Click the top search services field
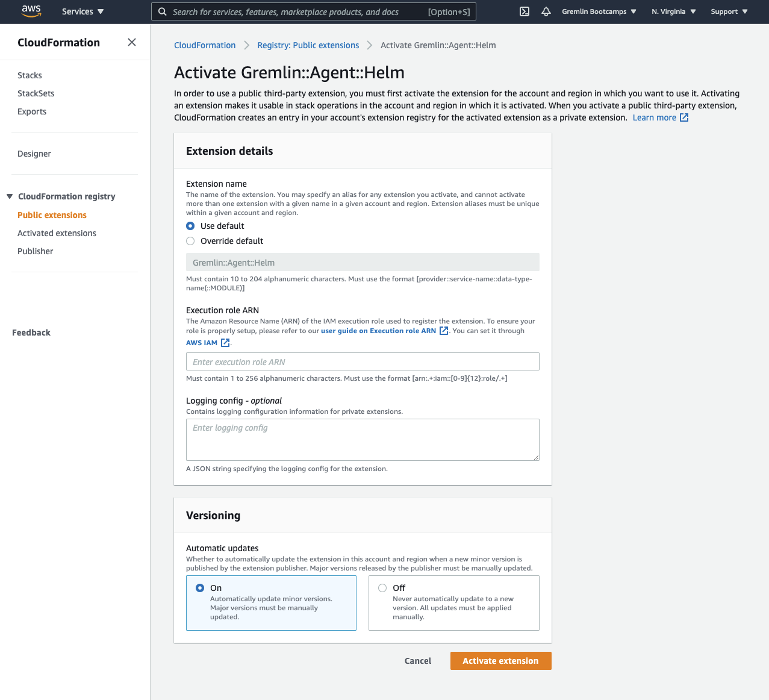 click(x=313, y=11)
